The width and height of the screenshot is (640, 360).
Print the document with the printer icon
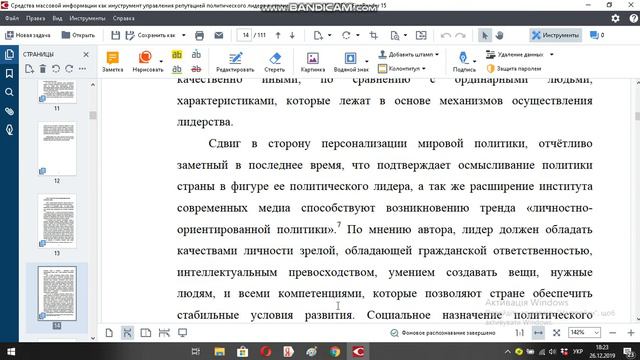[199, 36]
